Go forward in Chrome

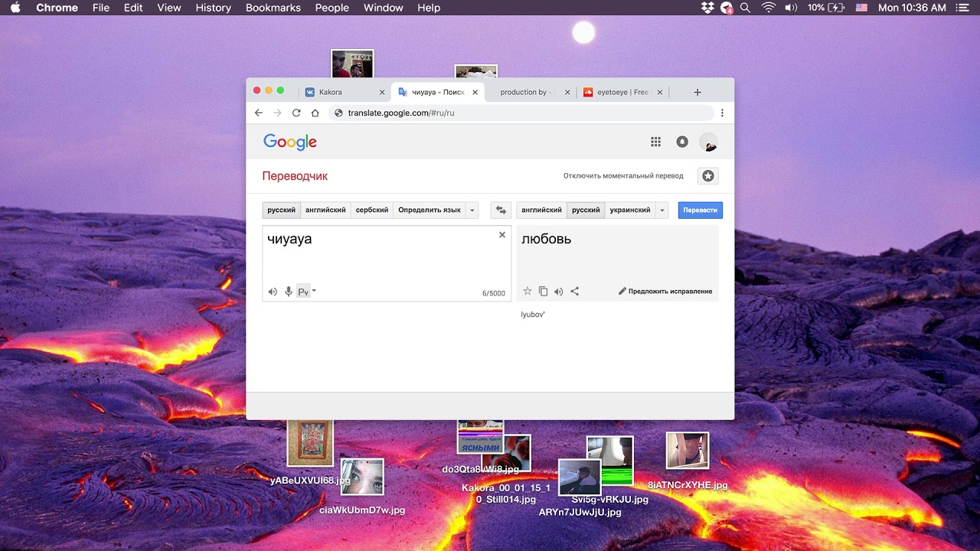[277, 112]
